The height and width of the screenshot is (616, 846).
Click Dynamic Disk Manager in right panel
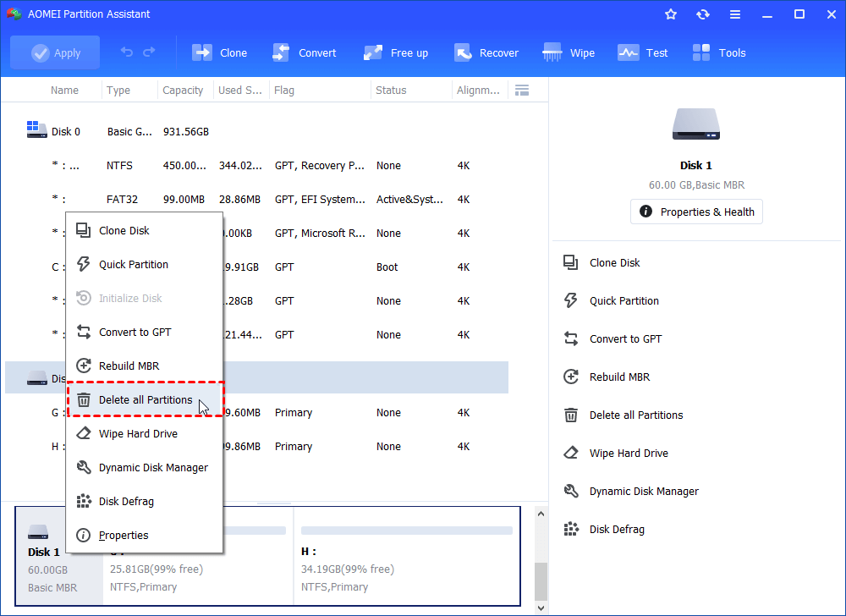(630, 492)
